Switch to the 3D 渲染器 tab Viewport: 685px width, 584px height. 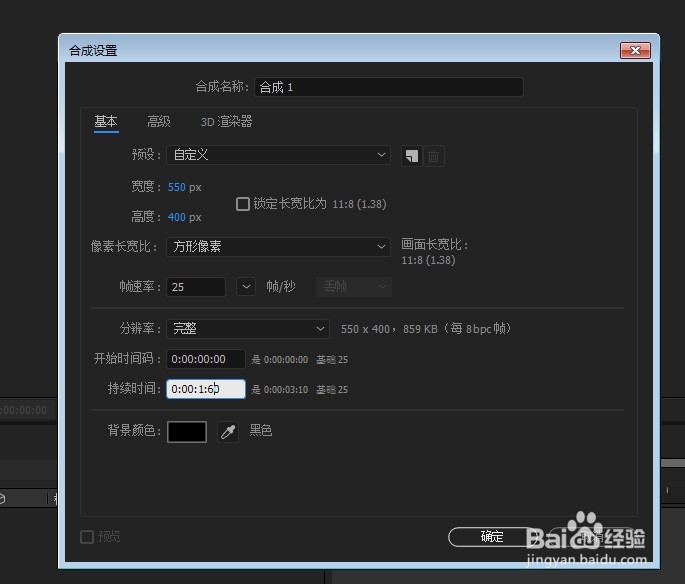click(x=226, y=121)
